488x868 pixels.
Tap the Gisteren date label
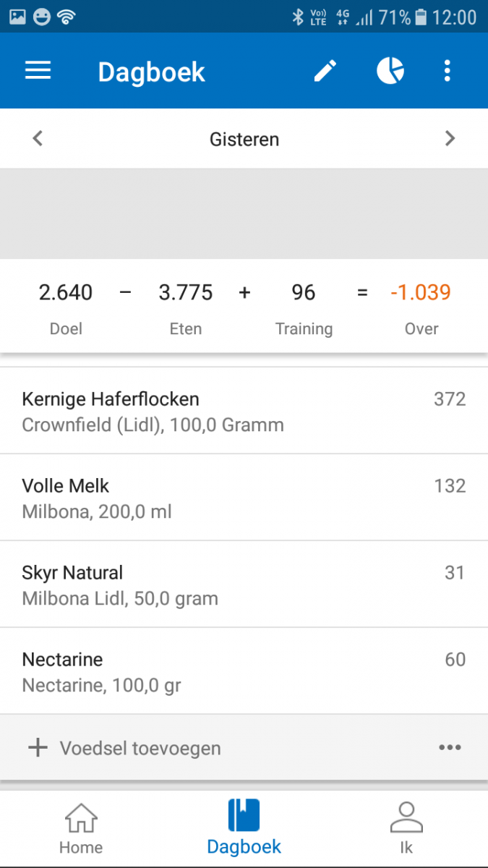(244, 139)
